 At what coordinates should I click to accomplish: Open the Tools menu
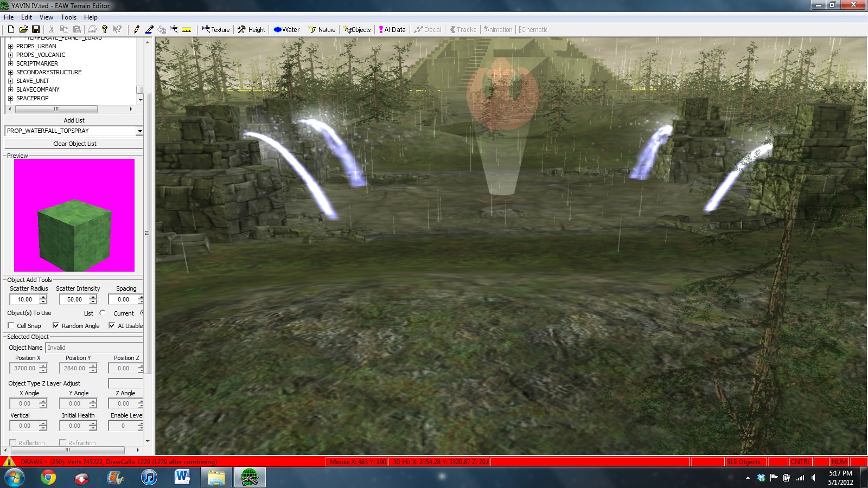(68, 17)
